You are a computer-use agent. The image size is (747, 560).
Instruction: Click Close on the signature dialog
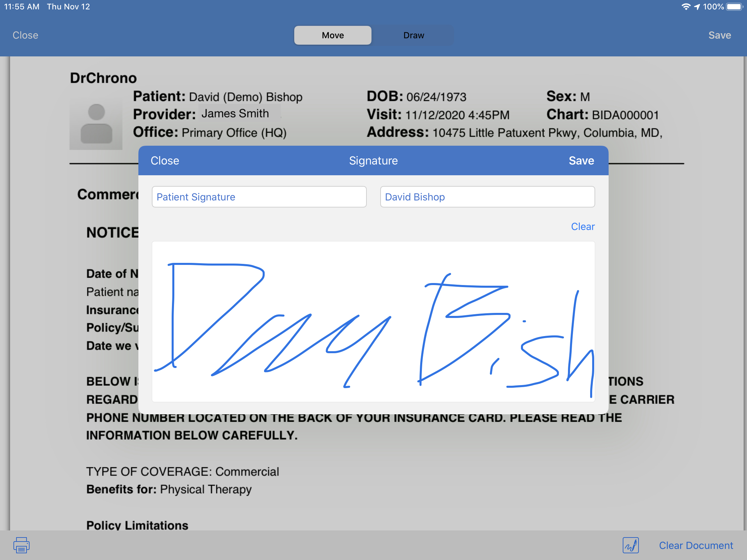point(165,160)
